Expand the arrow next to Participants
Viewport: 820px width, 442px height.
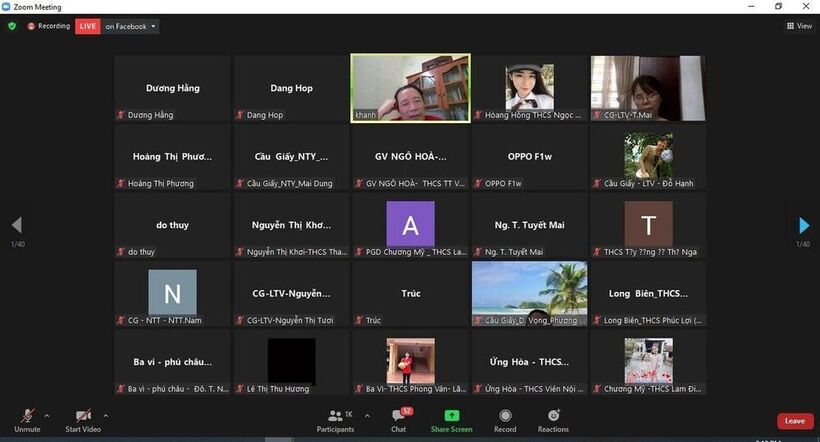click(367, 415)
